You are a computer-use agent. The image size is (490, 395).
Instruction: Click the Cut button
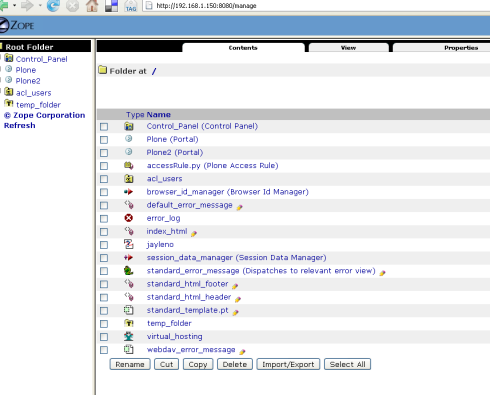point(166,364)
